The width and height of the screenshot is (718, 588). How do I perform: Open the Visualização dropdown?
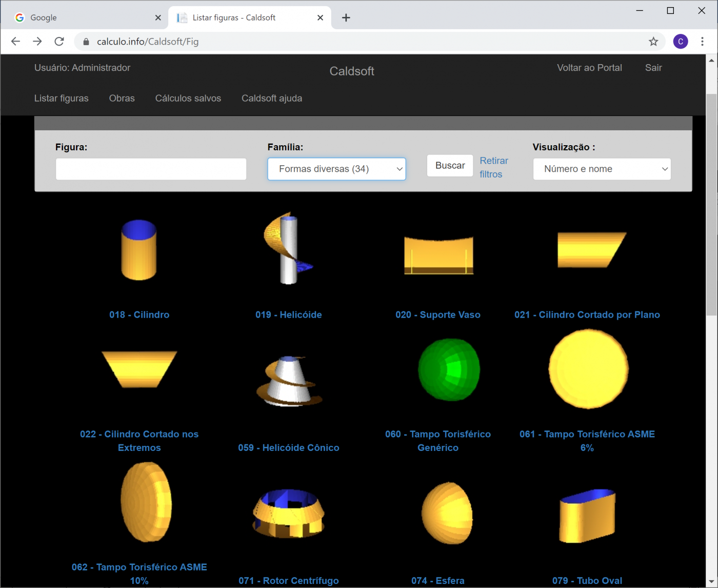(602, 169)
